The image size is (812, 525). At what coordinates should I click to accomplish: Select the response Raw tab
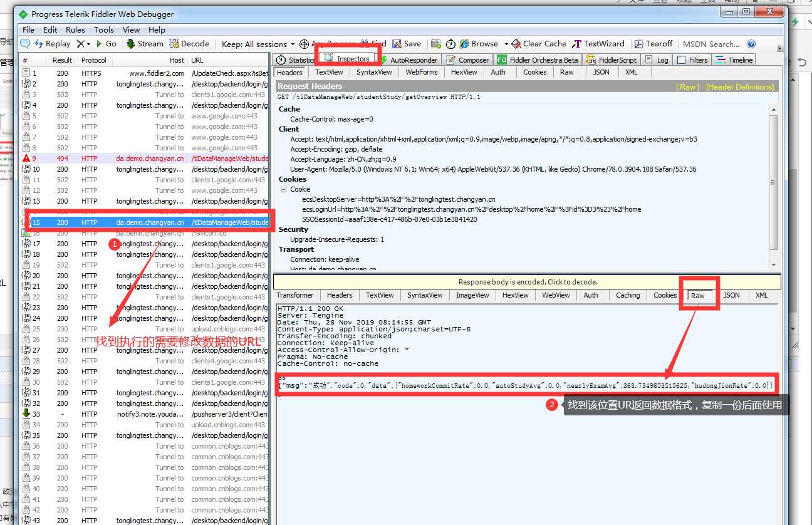coord(697,296)
